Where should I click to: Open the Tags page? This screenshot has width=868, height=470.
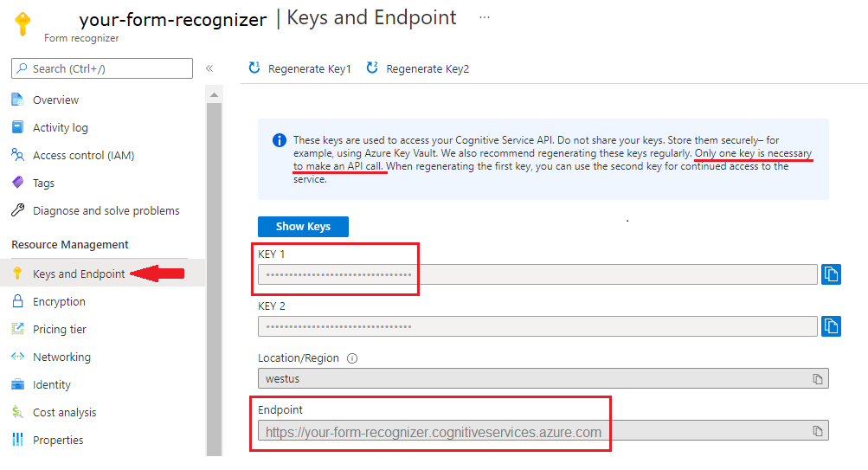click(x=43, y=183)
